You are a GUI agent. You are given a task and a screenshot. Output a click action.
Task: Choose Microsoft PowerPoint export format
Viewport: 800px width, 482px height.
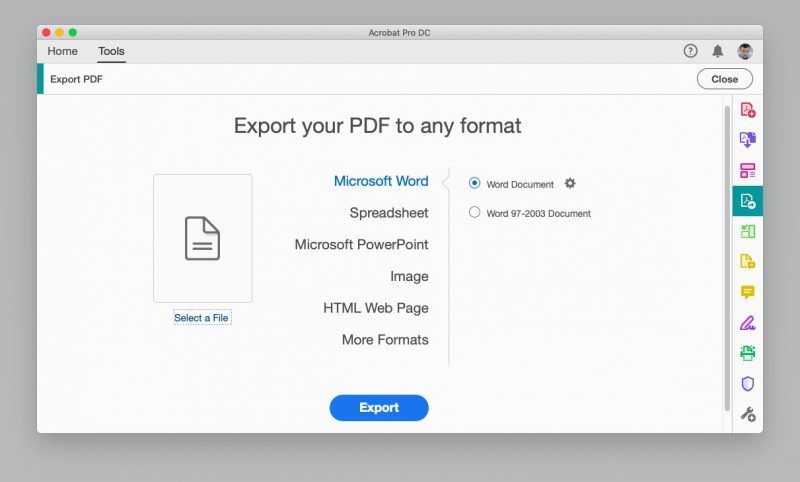[x=361, y=244]
